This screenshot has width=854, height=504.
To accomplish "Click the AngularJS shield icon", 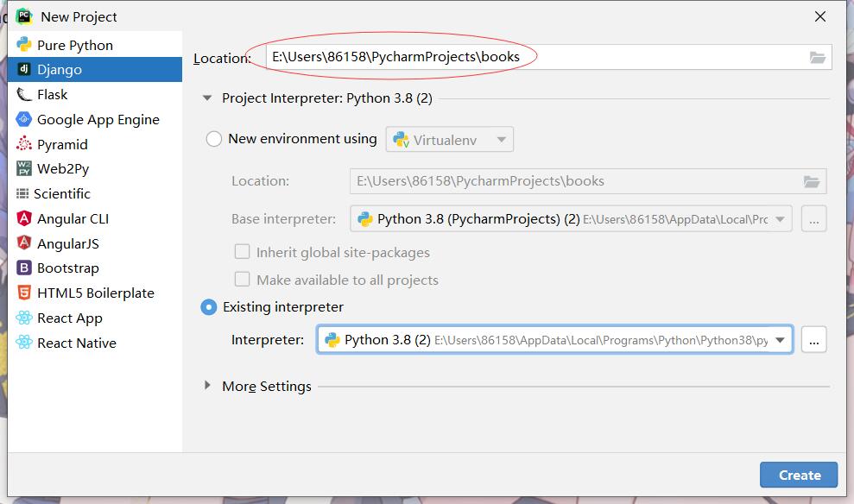I will click(24, 243).
